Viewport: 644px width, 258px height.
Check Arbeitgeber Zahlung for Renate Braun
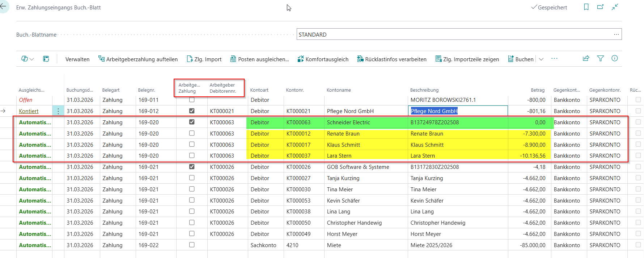[x=192, y=133]
